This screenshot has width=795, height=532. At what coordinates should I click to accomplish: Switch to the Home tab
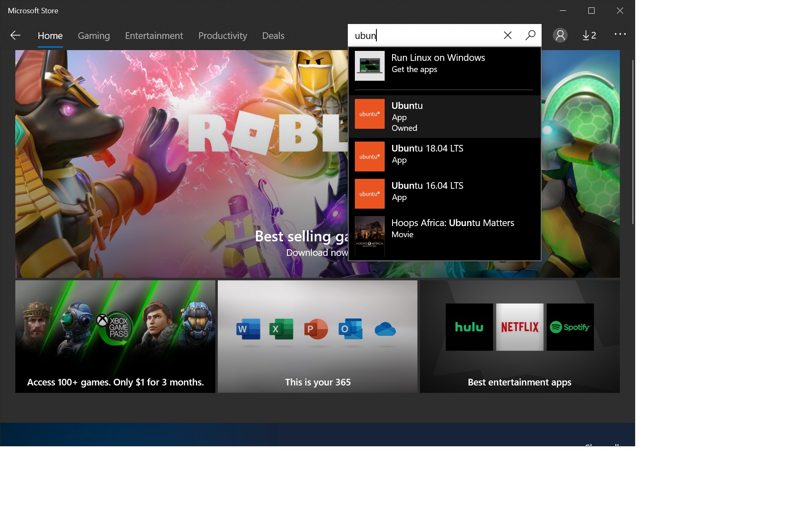coord(50,36)
